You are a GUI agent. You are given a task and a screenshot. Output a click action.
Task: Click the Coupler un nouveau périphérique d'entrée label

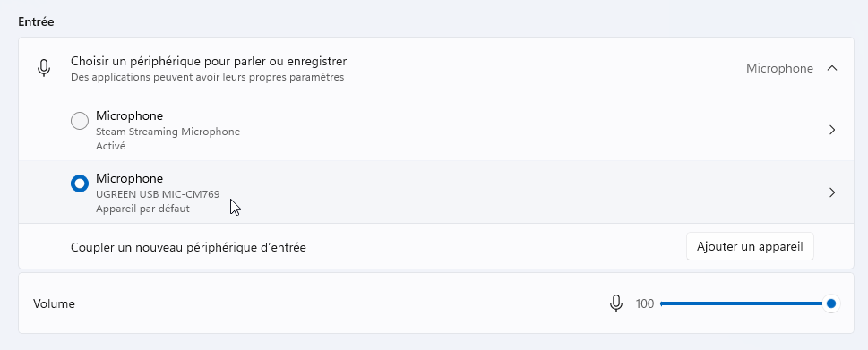(x=188, y=247)
